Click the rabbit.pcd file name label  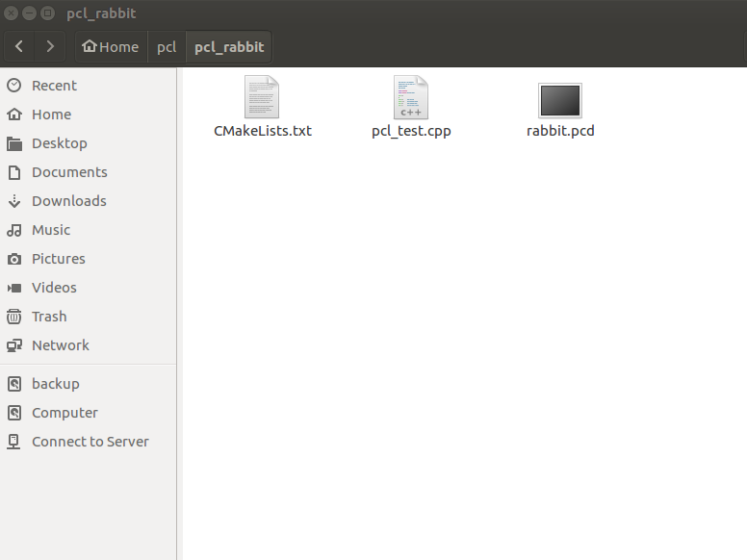tap(560, 131)
